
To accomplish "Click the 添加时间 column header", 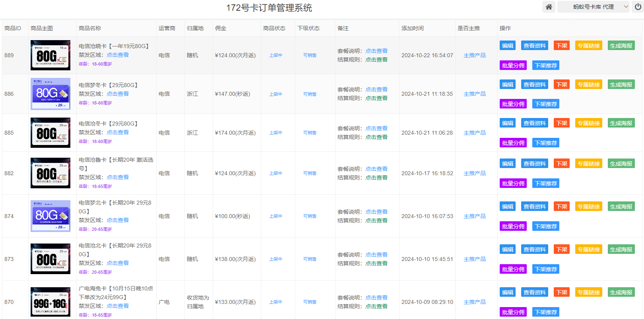I will (x=413, y=28).
